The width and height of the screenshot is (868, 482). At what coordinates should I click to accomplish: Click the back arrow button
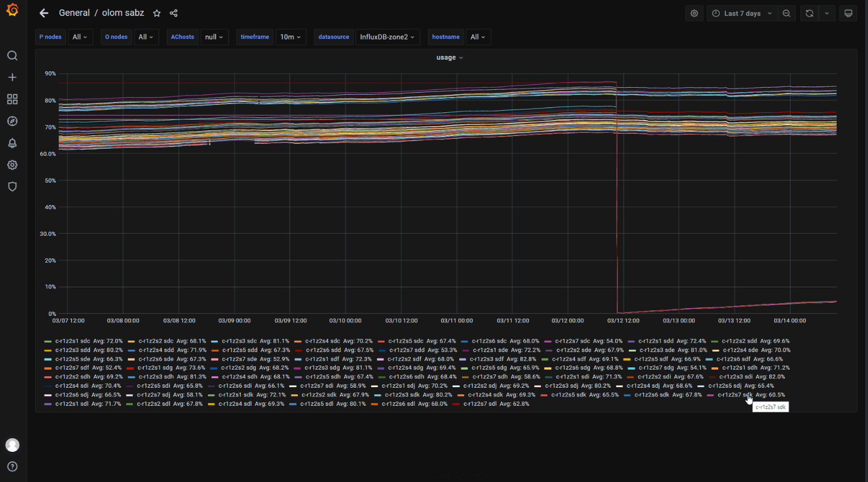[44, 13]
